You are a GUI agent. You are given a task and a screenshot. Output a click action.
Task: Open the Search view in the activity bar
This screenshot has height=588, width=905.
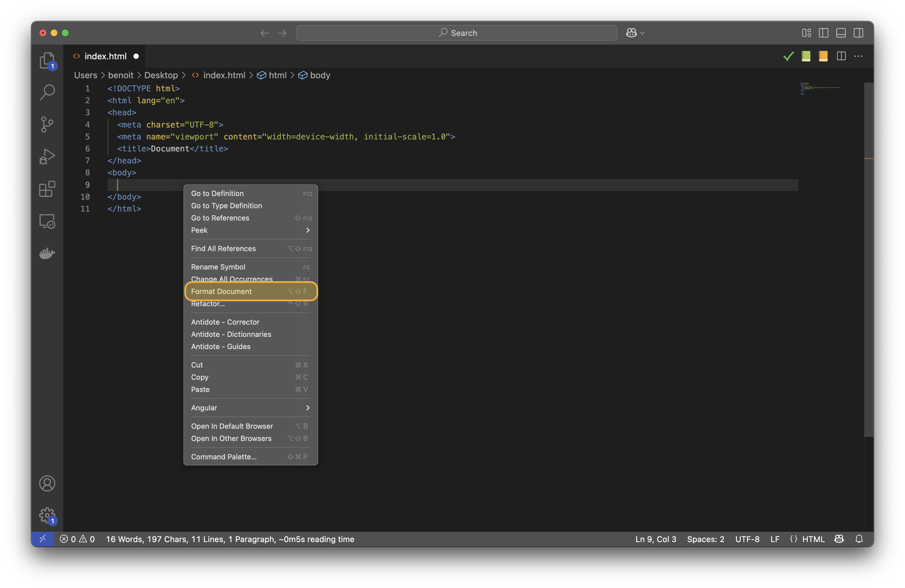47,92
